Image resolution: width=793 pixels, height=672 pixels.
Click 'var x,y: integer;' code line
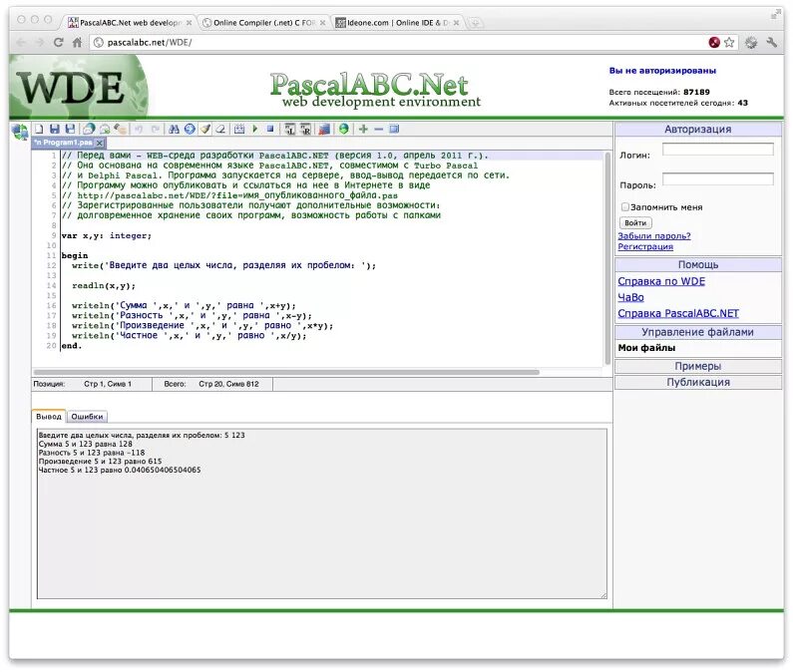point(106,235)
